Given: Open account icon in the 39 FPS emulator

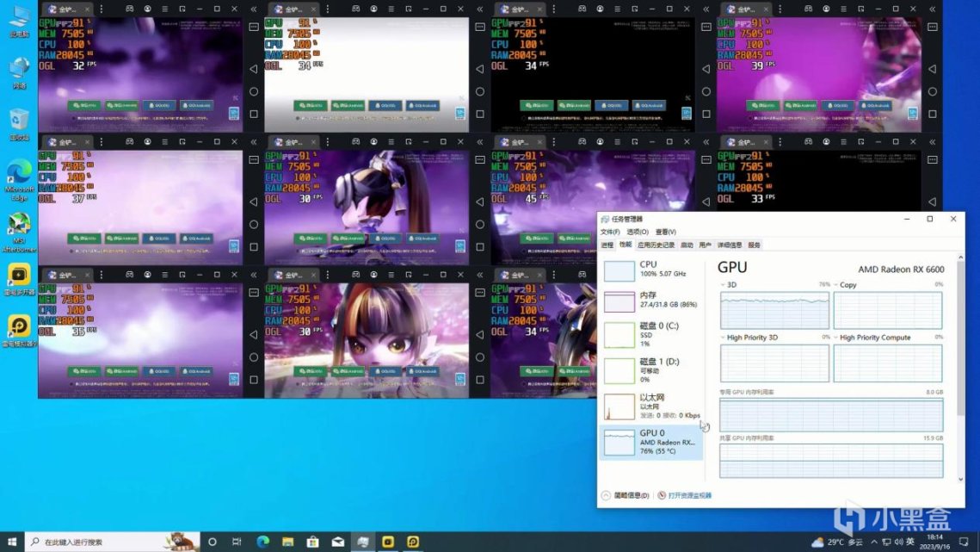Looking at the screenshot, I should tap(826, 9).
